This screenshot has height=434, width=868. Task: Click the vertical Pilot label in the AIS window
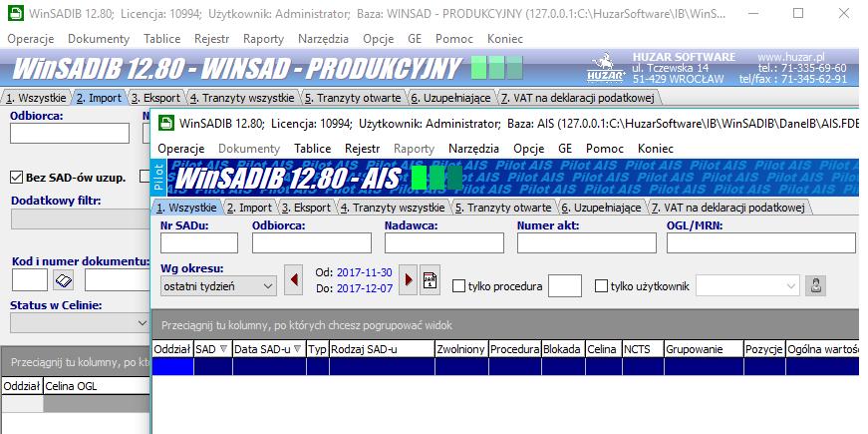[157, 178]
